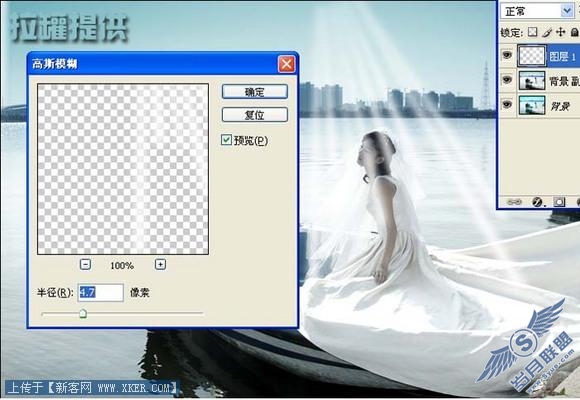Screen dimensions: 580x400
Task: Select the 背景 副本 layer thumbnail
Action: click(x=532, y=80)
